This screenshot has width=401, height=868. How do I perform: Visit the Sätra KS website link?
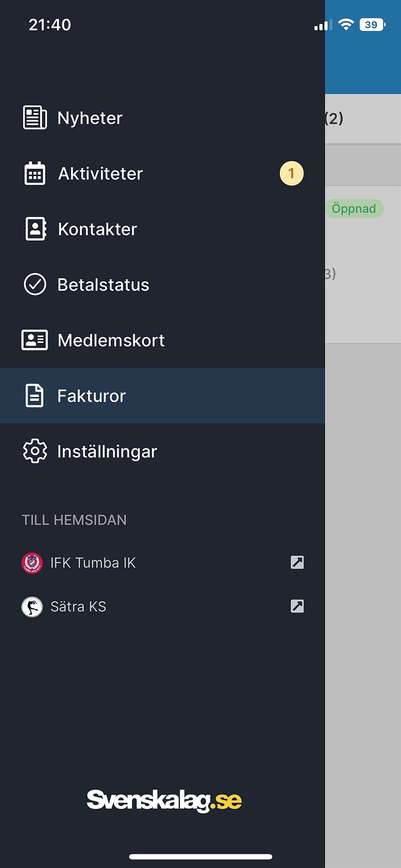[78, 607]
